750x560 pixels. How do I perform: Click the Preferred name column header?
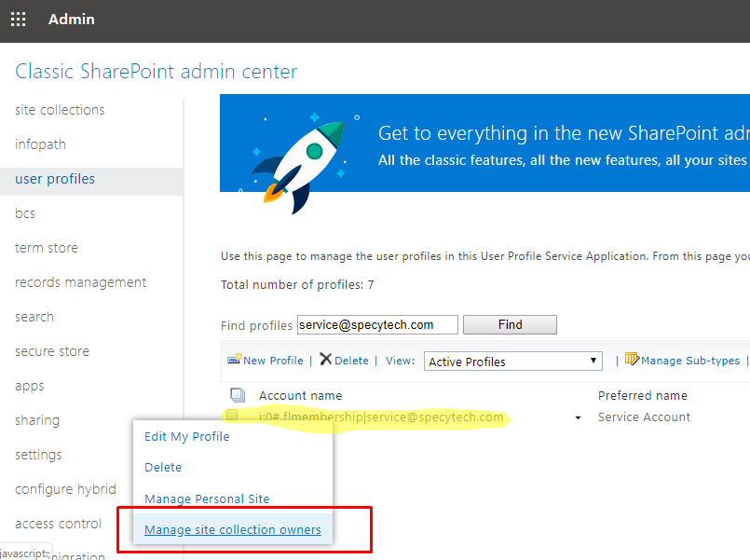[642, 395]
